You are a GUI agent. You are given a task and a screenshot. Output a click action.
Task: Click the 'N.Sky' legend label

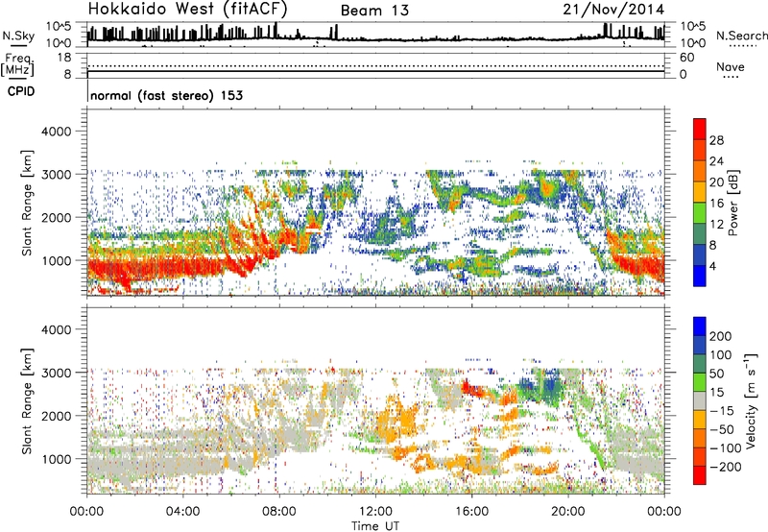coord(18,36)
